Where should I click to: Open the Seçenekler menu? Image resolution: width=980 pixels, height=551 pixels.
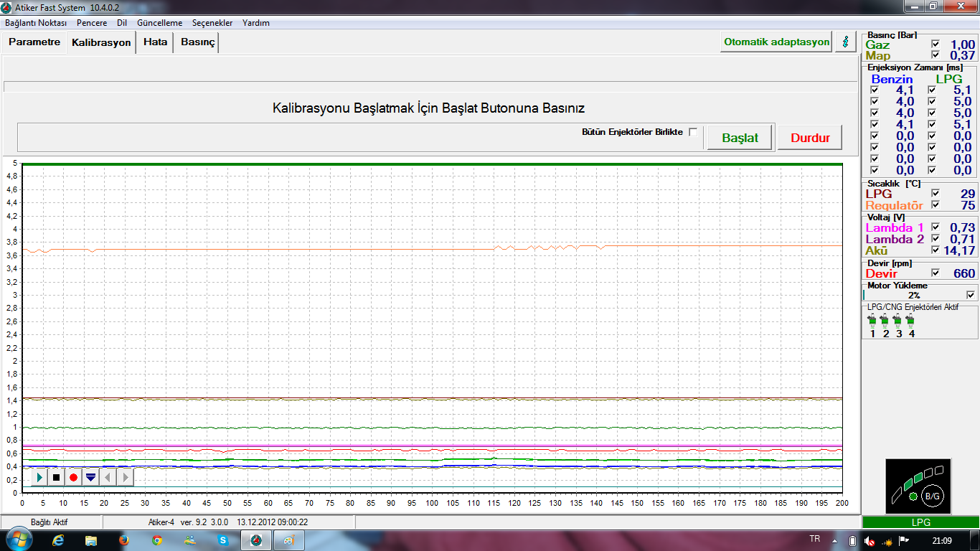pyautogui.click(x=212, y=23)
